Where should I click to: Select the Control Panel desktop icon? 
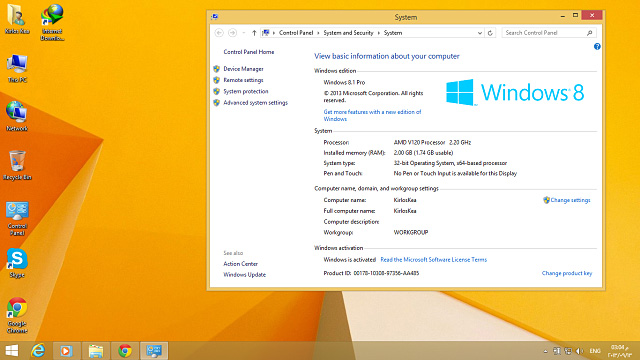click(x=17, y=219)
